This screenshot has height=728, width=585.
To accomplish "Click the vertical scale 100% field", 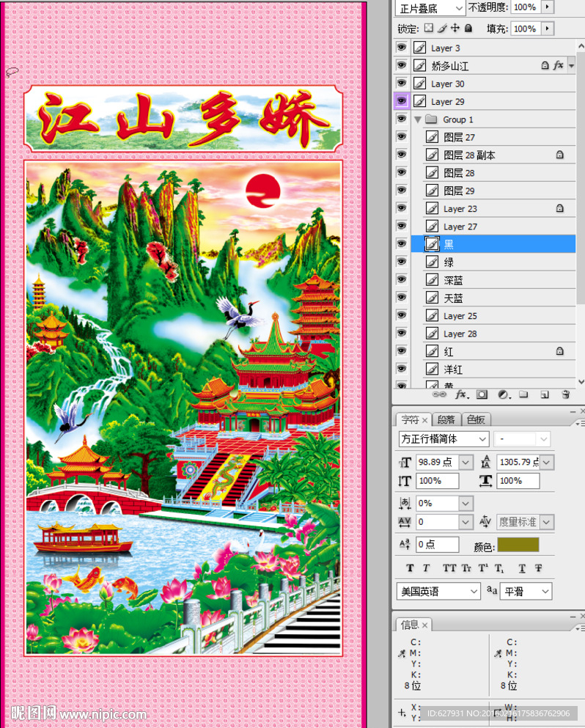I will coord(438,481).
